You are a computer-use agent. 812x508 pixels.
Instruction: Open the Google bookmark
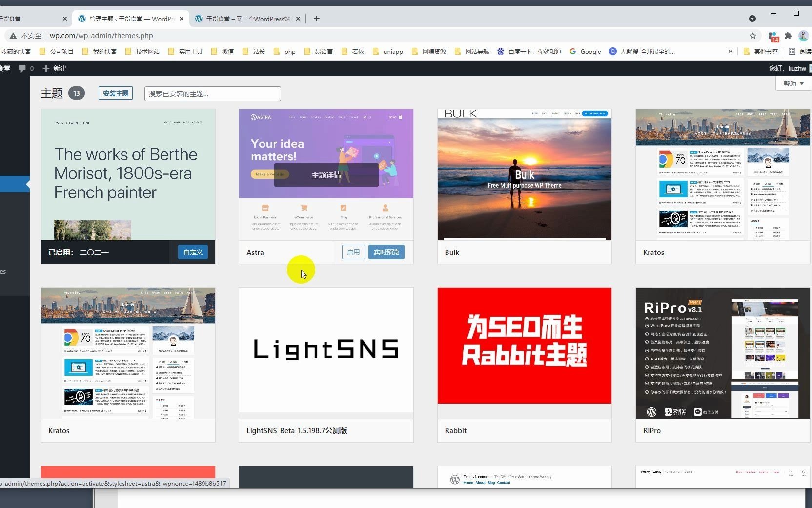click(586, 51)
